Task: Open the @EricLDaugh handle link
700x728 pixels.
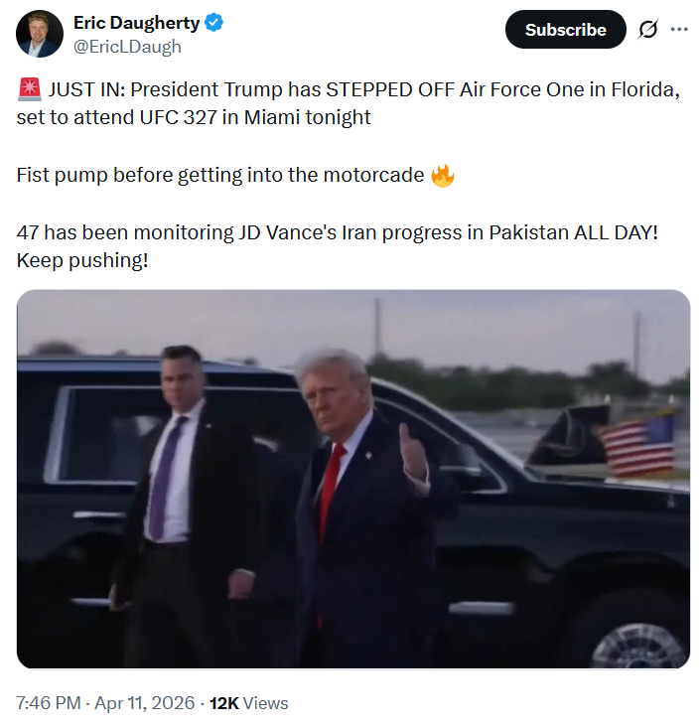Action: point(127,47)
